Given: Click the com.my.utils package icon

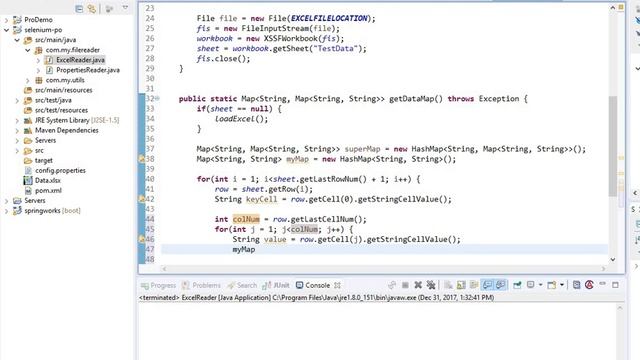Looking at the screenshot, I should click(38, 80).
